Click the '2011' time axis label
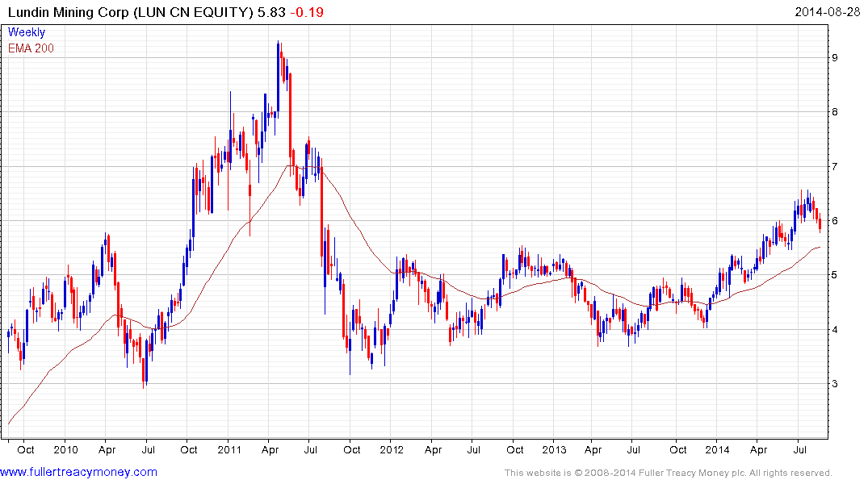 [x=229, y=449]
